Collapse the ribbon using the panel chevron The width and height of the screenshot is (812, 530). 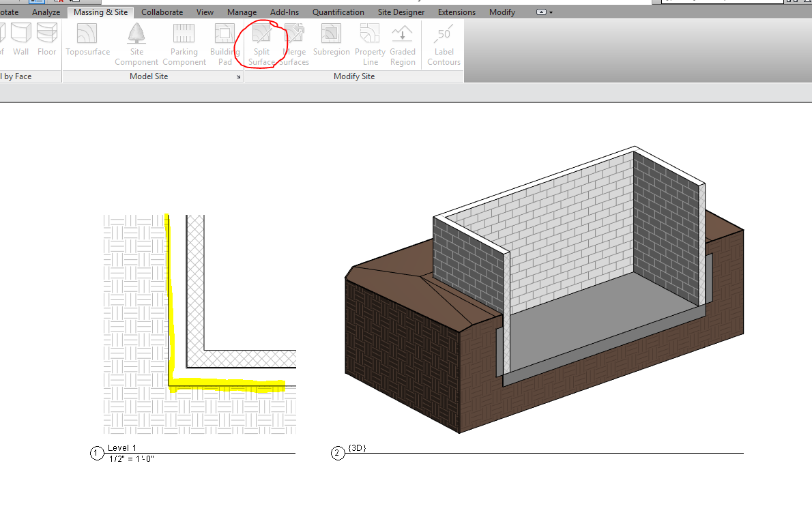[541, 12]
